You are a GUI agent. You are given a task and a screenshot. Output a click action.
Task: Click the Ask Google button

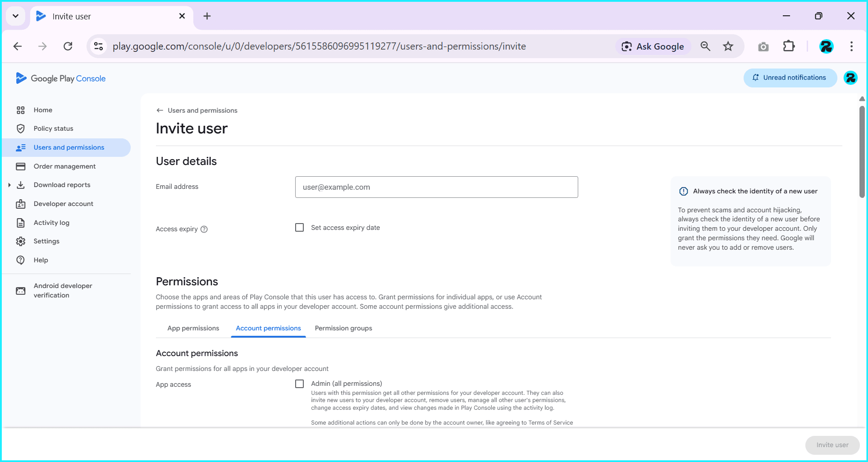[x=653, y=46]
